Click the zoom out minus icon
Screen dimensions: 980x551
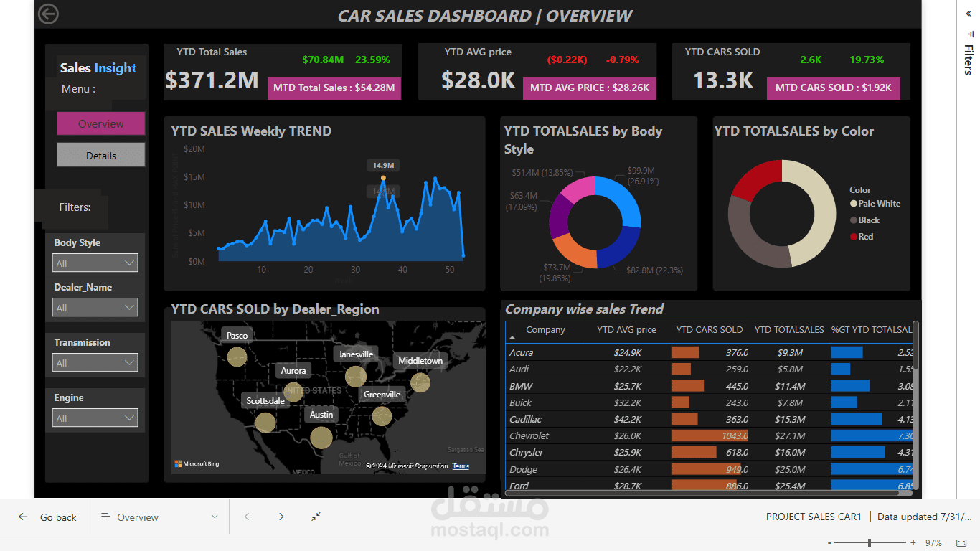[x=829, y=543]
